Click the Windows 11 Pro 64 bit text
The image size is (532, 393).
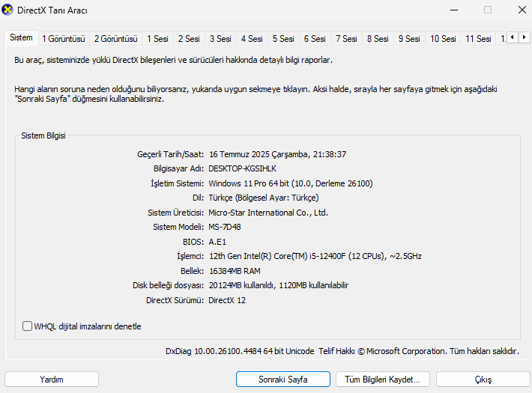pyautogui.click(x=249, y=183)
